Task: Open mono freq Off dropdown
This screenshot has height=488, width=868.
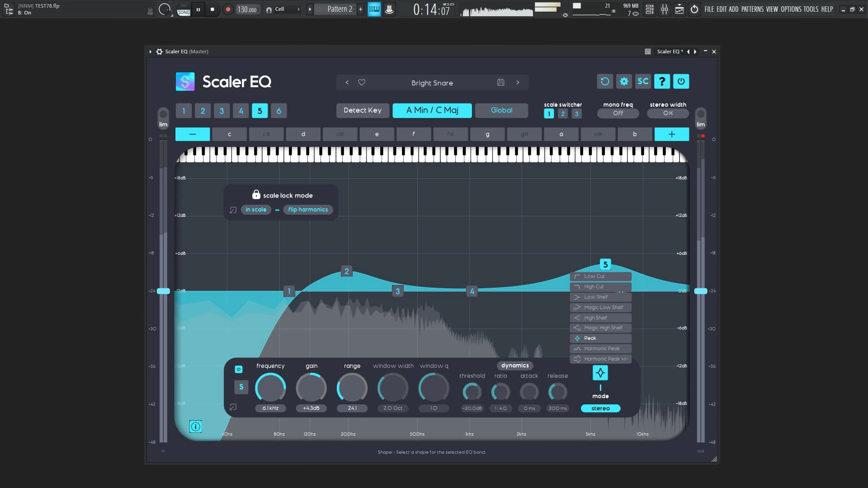Action: pyautogui.click(x=618, y=113)
